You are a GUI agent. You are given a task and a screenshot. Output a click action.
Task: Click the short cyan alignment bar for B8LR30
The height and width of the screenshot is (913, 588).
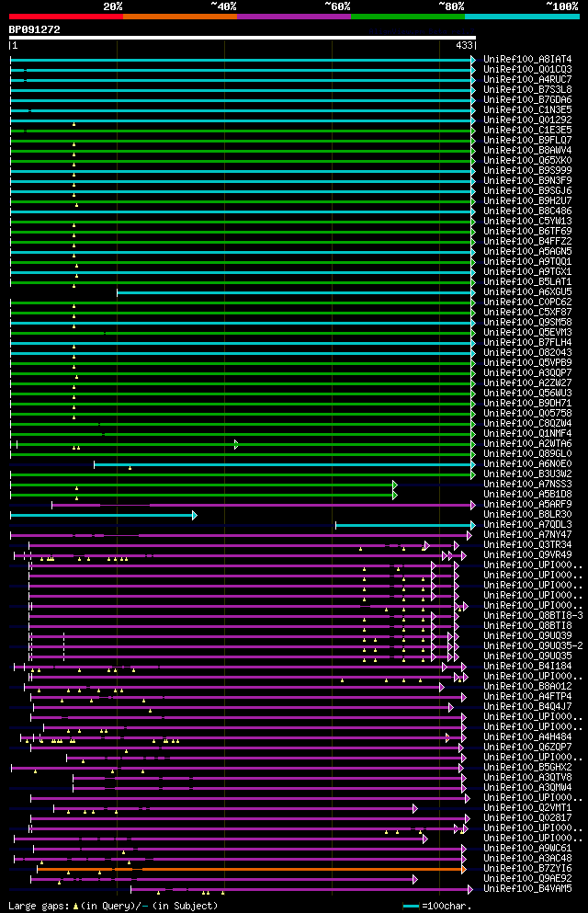[x=104, y=515]
